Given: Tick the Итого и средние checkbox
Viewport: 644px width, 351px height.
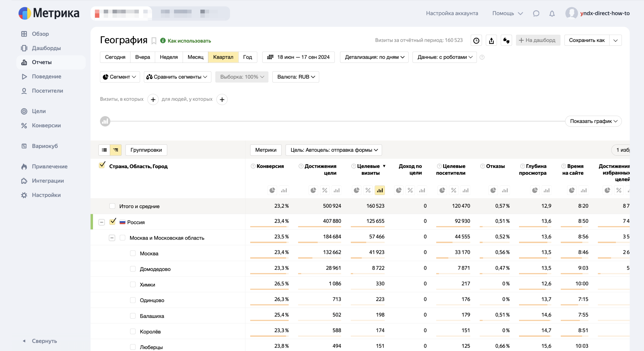Looking at the screenshot, I should coord(112,206).
